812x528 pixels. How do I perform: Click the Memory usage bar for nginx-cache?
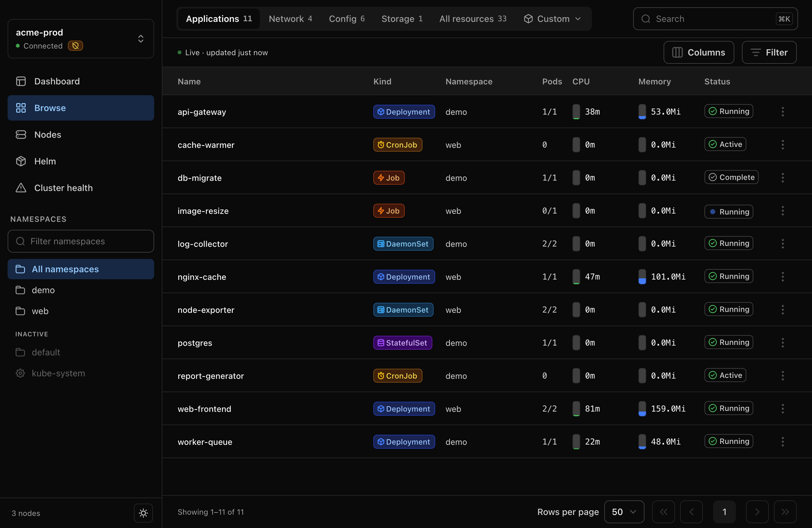pos(642,276)
